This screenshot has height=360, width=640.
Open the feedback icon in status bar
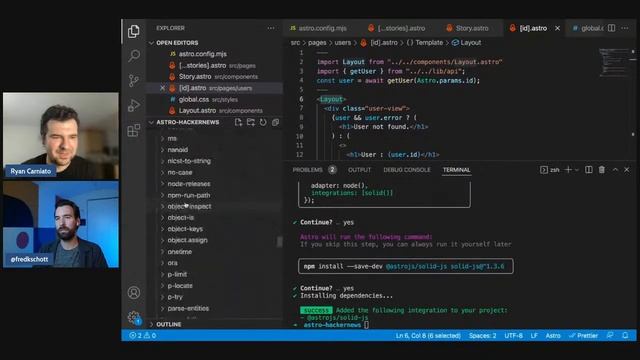pos(610,336)
